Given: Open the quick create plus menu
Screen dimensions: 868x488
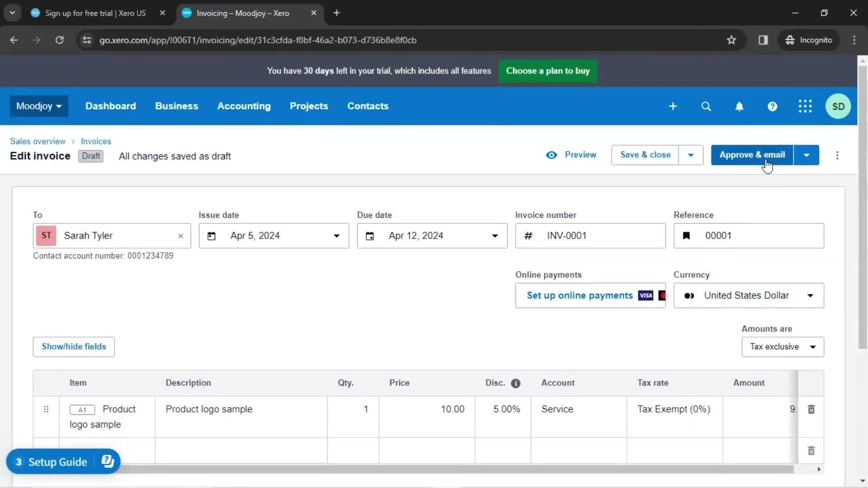Looking at the screenshot, I should click(x=673, y=106).
